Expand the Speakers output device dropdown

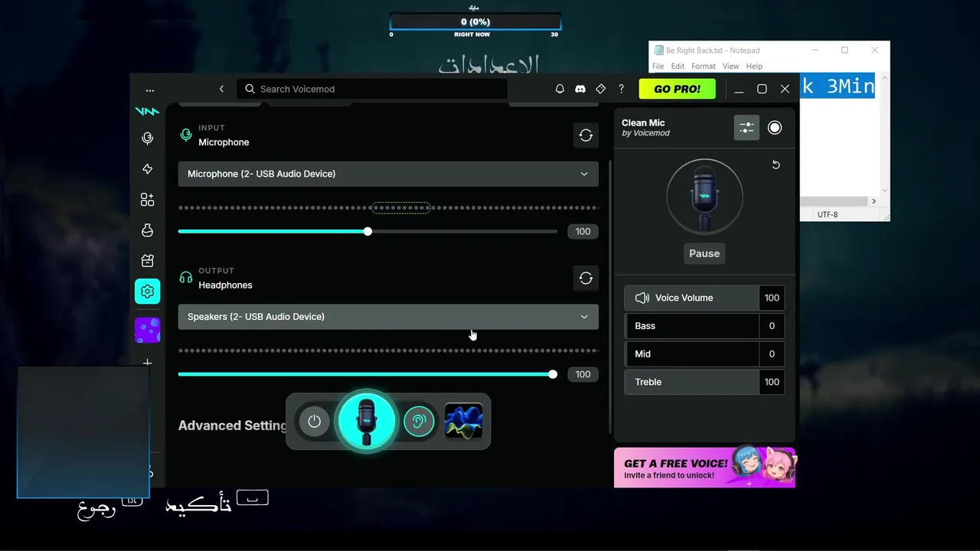tap(388, 317)
